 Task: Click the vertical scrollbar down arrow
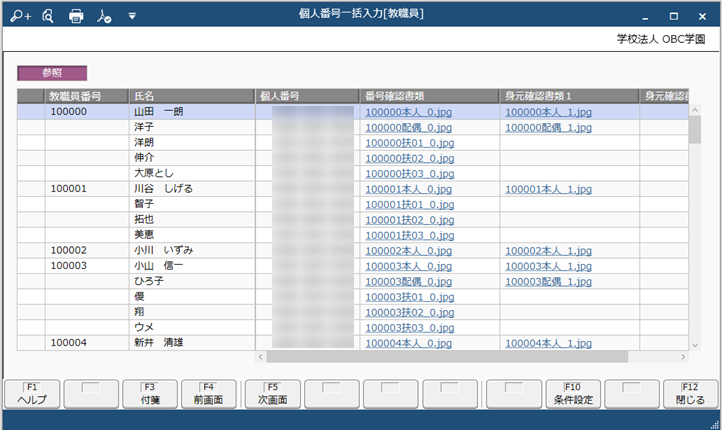(x=695, y=345)
